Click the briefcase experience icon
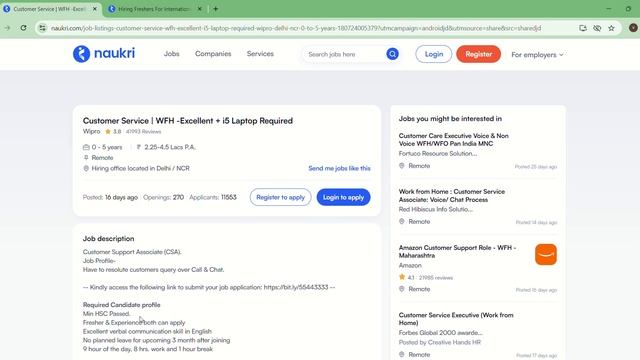This screenshot has width=640, height=360. click(x=86, y=147)
